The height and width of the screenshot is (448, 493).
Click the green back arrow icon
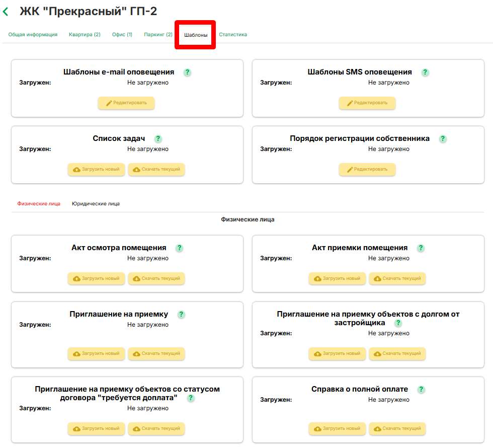click(6, 12)
